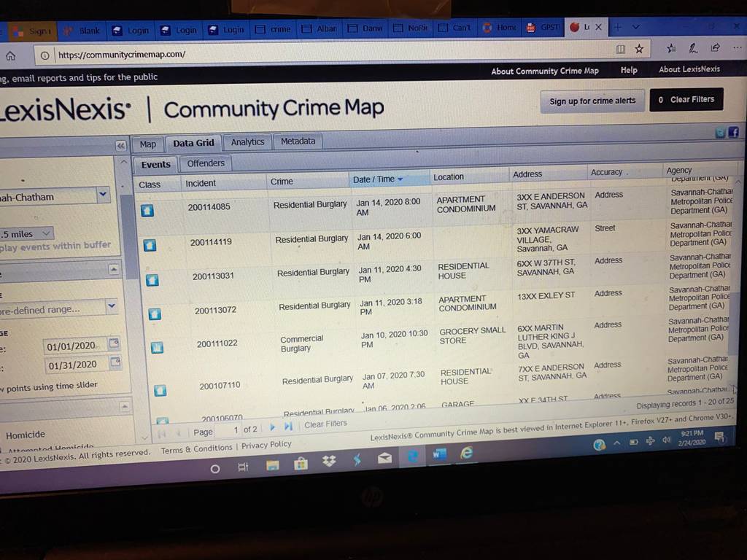Click the volume icon in system tray
Image resolution: width=747 pixels, height=560 pixels.
[x=667, y=440]
